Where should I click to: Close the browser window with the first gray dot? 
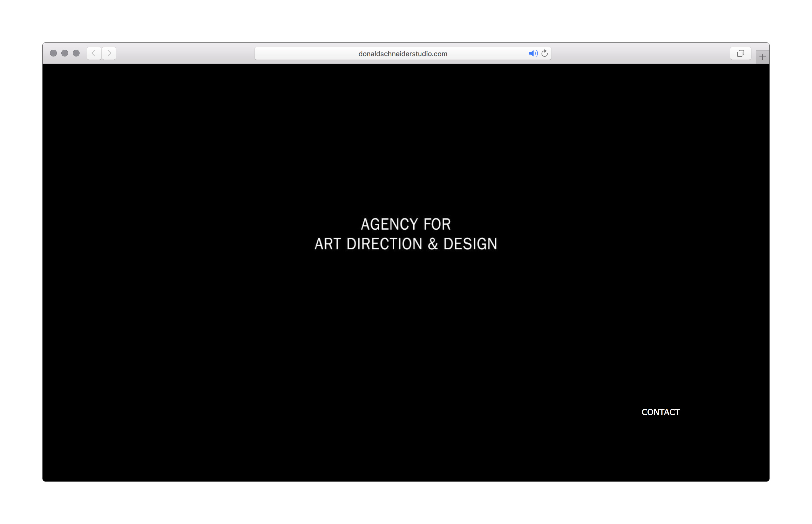point(53,53)
